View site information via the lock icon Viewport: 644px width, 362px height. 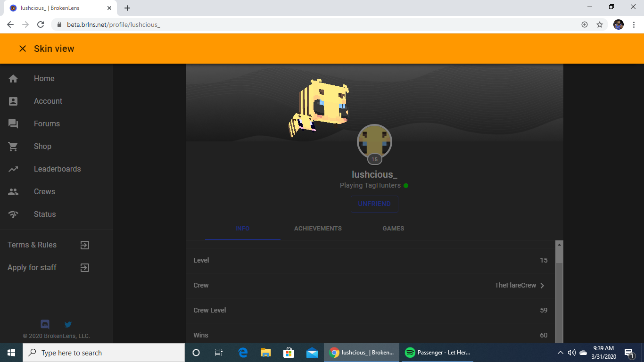click(59, 25)
